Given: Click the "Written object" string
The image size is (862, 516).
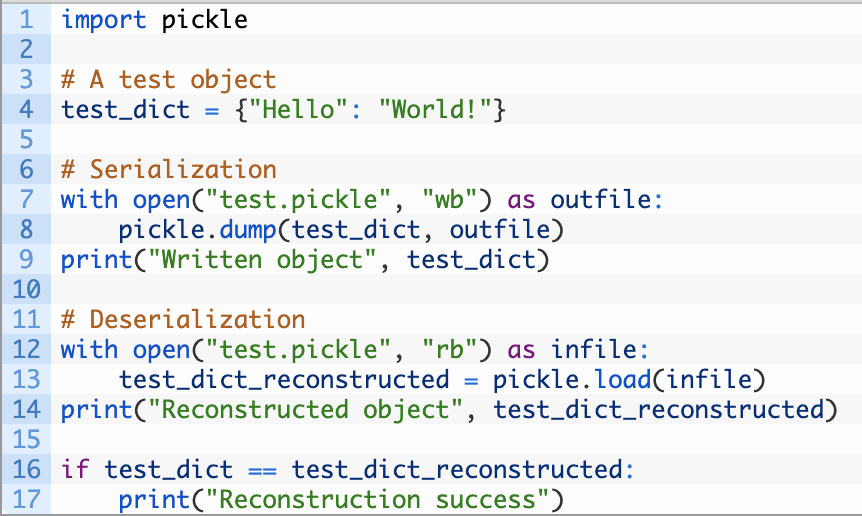Looking at the screenshot, I should coord(263,259).
